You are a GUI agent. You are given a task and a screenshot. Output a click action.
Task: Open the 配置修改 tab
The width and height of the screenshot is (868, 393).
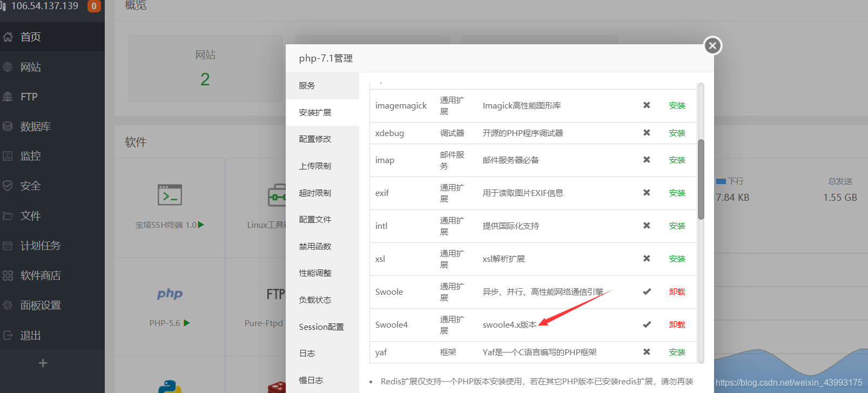[x=322, y=139]
